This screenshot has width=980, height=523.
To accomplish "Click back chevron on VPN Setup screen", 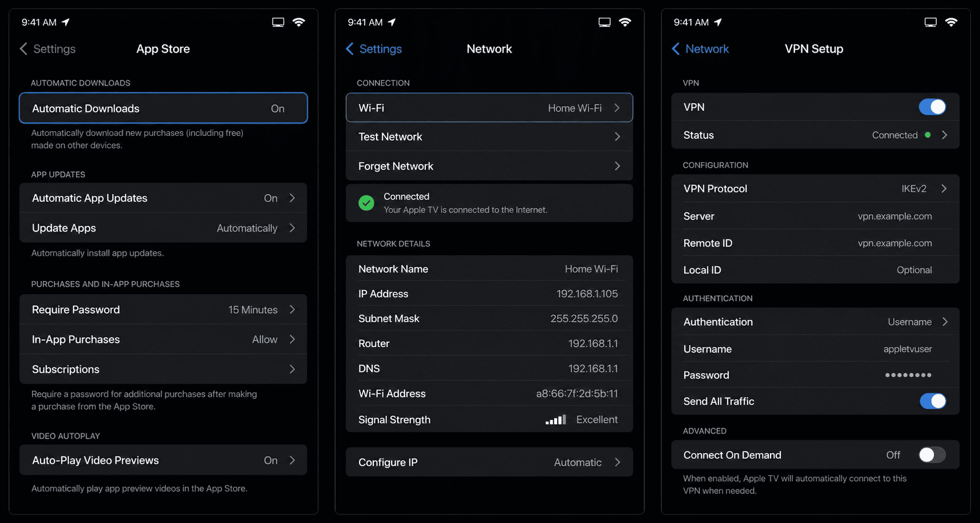I will [x=676, y=49].
